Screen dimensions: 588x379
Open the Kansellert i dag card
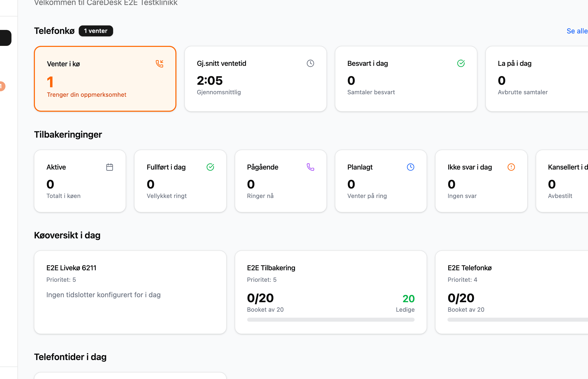pos(562,181)
